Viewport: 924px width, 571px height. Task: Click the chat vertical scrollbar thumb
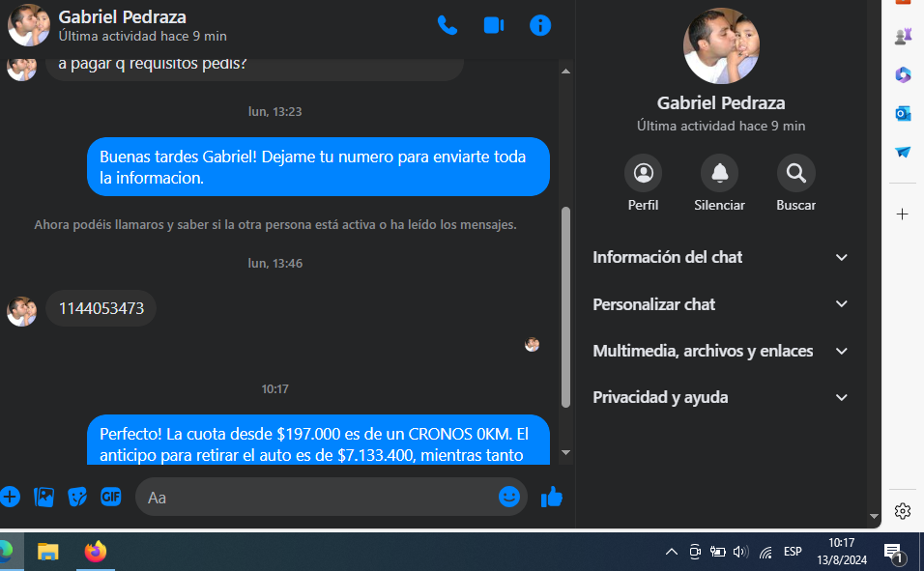[x=565, y=307]
